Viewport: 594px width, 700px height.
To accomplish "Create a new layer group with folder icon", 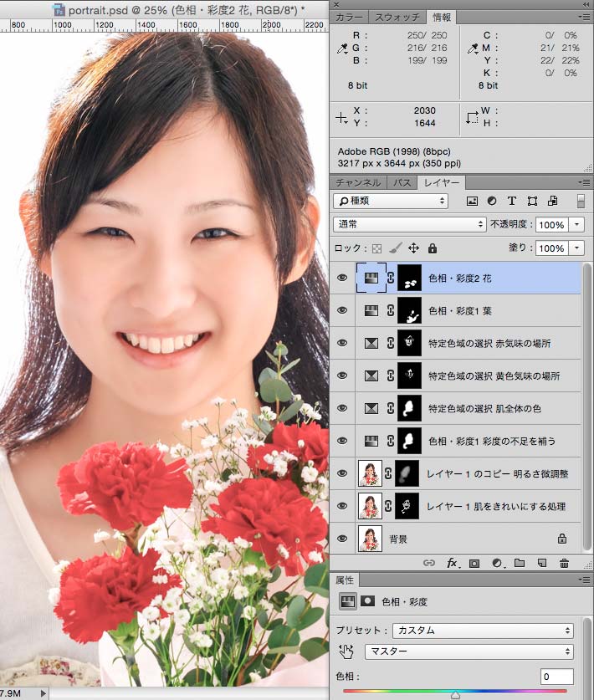I will [x=519, y=564].
